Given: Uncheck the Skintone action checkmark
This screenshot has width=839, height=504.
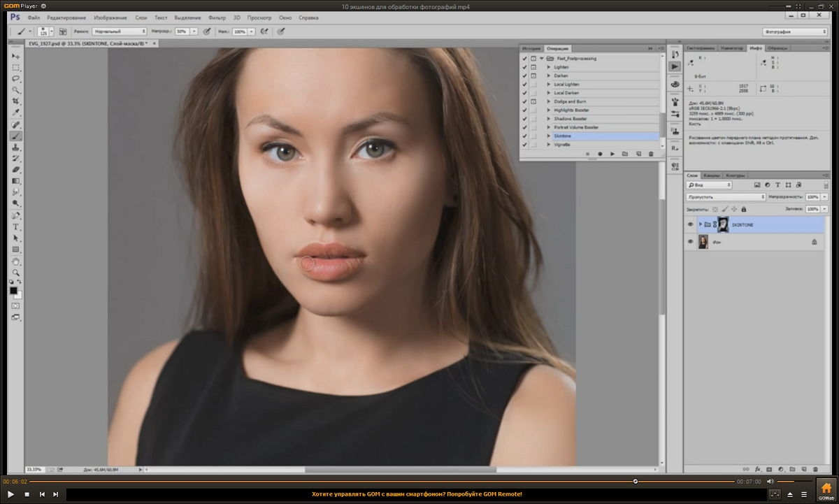Looking at the screenshot, I should [x=524, y=136].
